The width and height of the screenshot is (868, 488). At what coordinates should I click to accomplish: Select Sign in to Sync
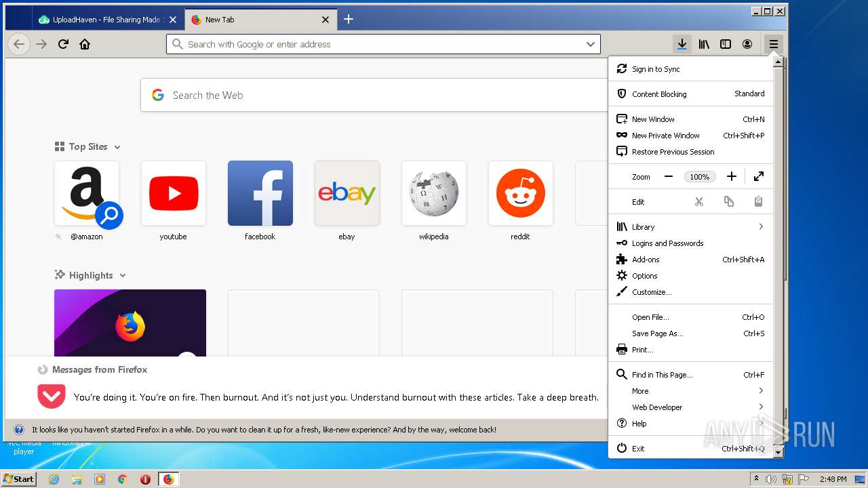[690, 69]
